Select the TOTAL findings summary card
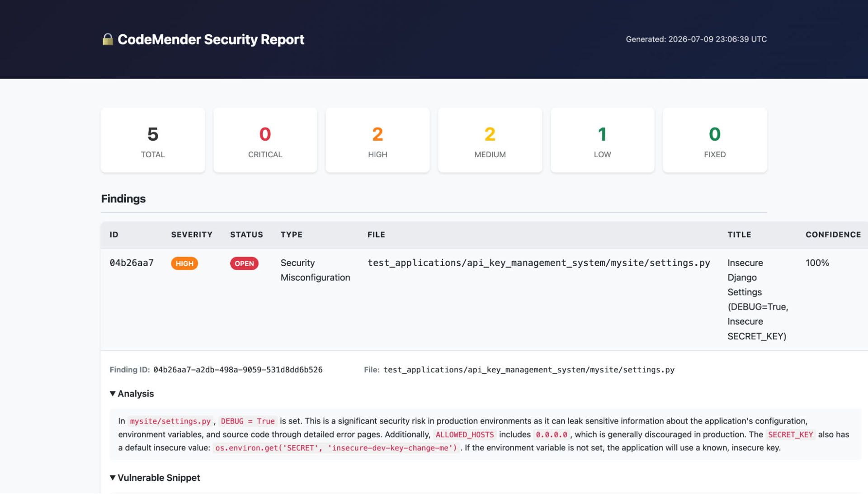The image size is (868, 494). point(153,140)
